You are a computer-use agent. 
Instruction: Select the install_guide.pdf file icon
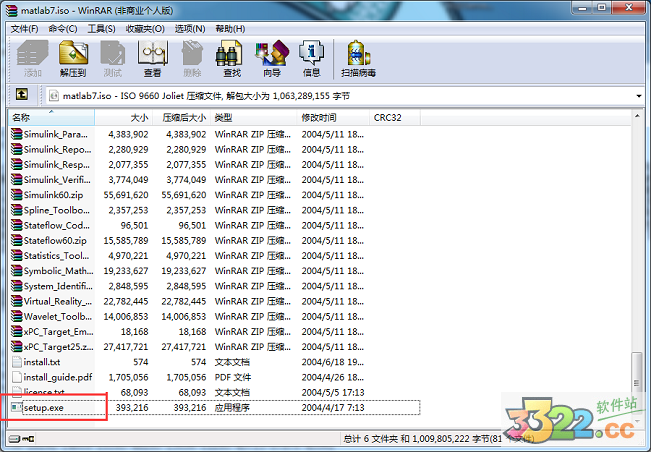coord(17,377)
